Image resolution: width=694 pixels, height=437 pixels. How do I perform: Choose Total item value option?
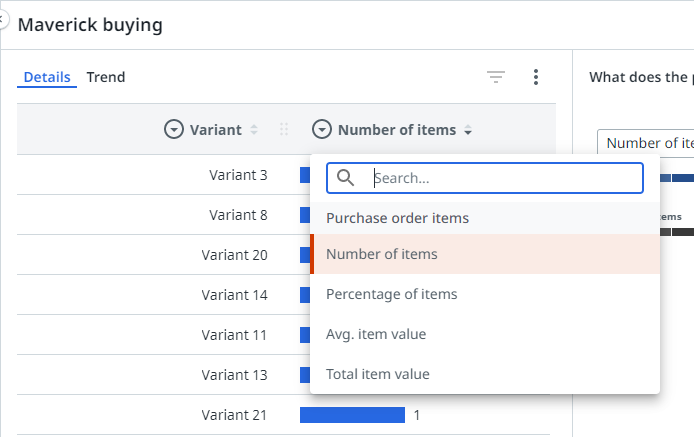[378, 374]
